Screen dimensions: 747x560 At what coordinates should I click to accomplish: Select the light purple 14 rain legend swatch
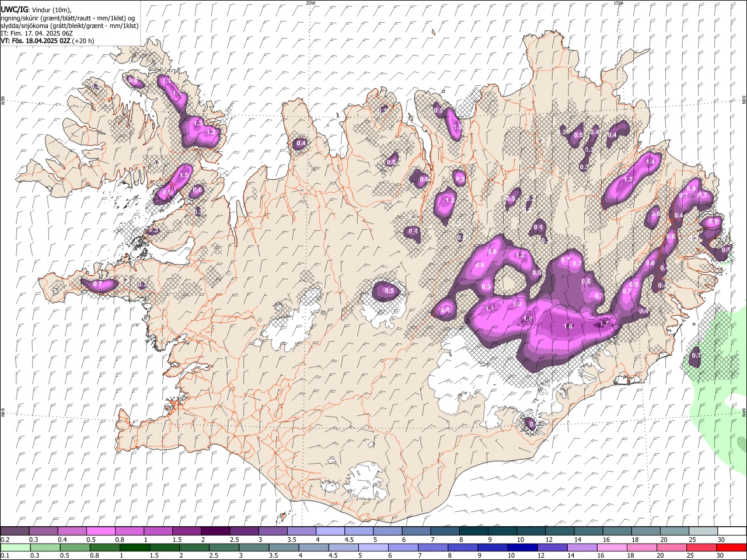point(581,548)
